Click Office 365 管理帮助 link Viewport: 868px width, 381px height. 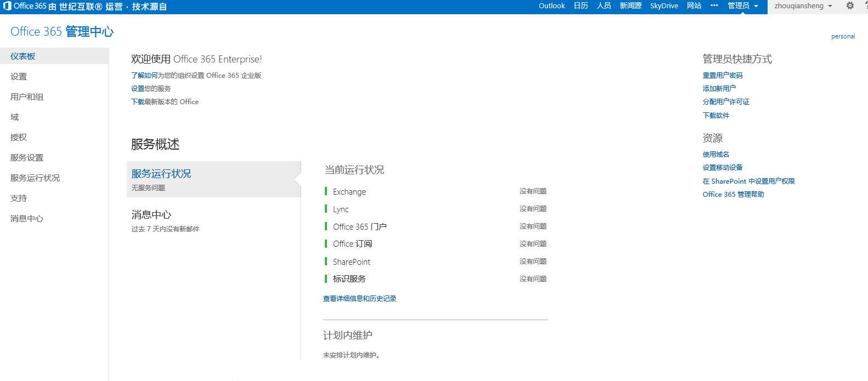click(734, 195)
